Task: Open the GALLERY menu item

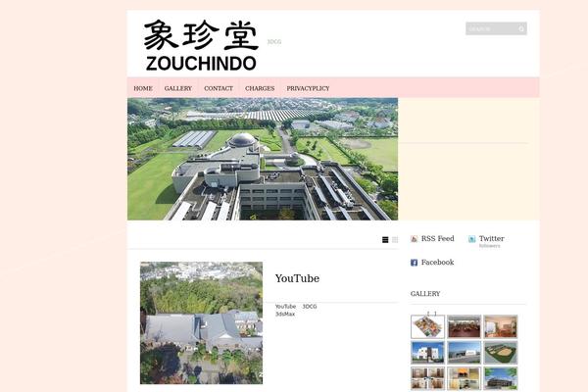Action: (x=178, y=88)
